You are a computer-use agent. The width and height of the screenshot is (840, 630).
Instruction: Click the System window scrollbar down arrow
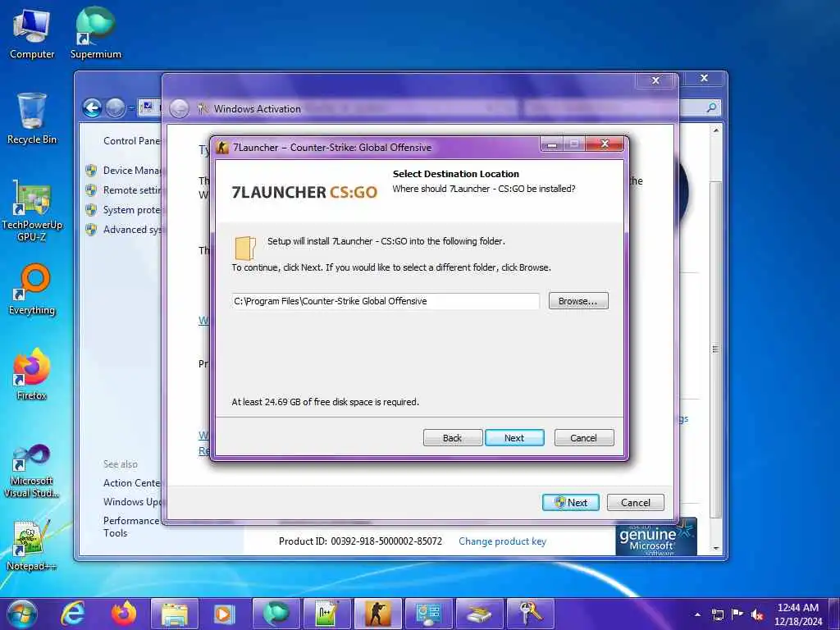(716, 549)
